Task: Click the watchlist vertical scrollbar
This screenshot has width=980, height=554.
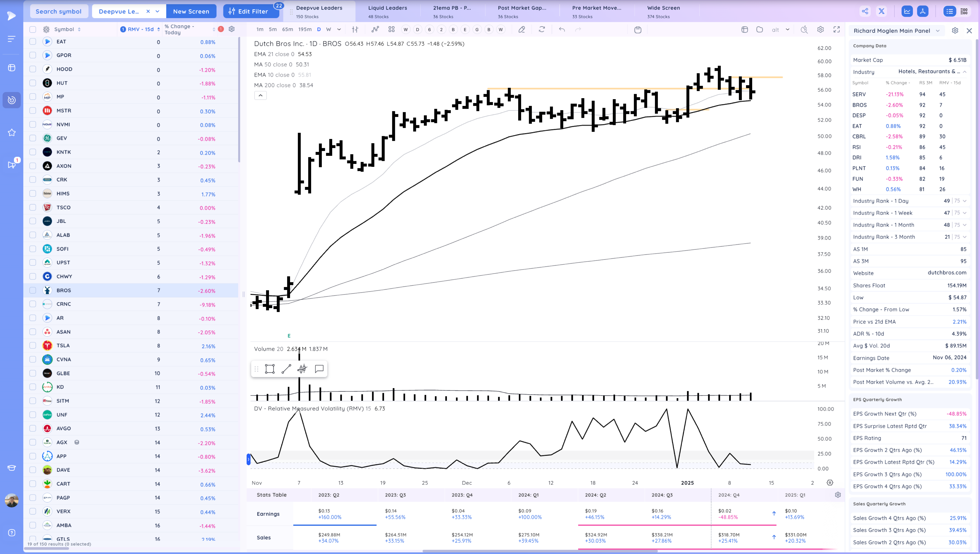Action: coord(239,100)
